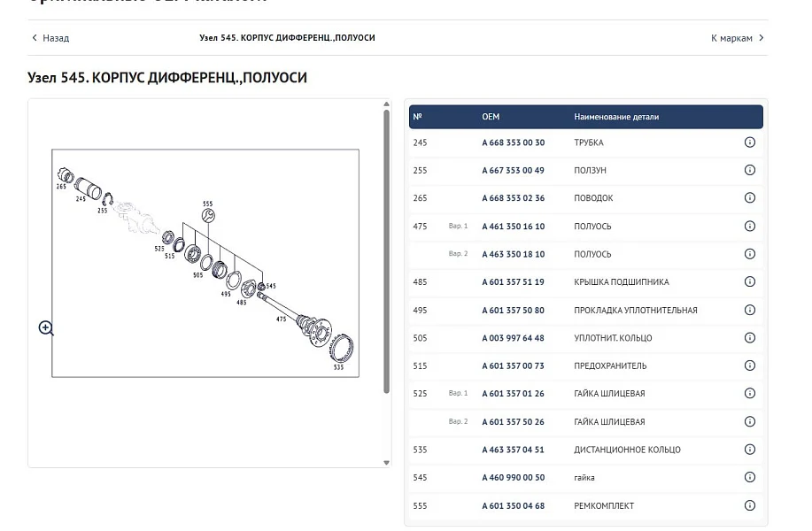Select part name ПОВОДОК

coord(593,198)
